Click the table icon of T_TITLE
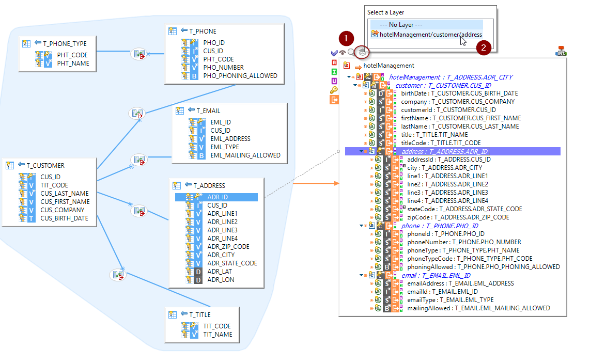The image size is (590, 364). point(173,314)
